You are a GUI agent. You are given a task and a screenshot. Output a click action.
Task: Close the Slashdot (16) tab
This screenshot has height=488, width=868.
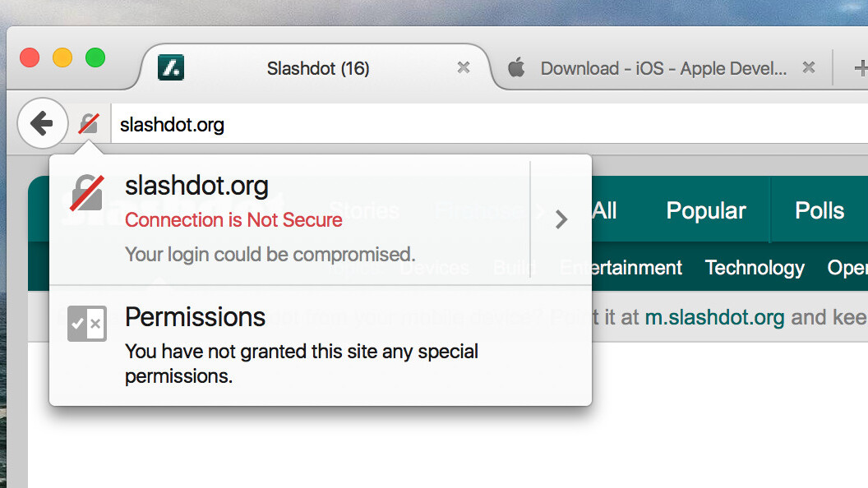tap(464, 68)
